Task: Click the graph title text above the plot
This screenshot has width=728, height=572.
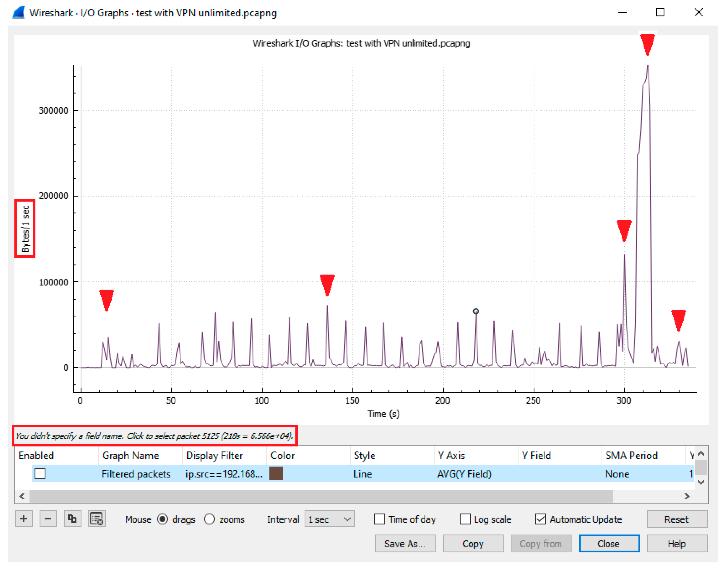Action: pos(361,43)
